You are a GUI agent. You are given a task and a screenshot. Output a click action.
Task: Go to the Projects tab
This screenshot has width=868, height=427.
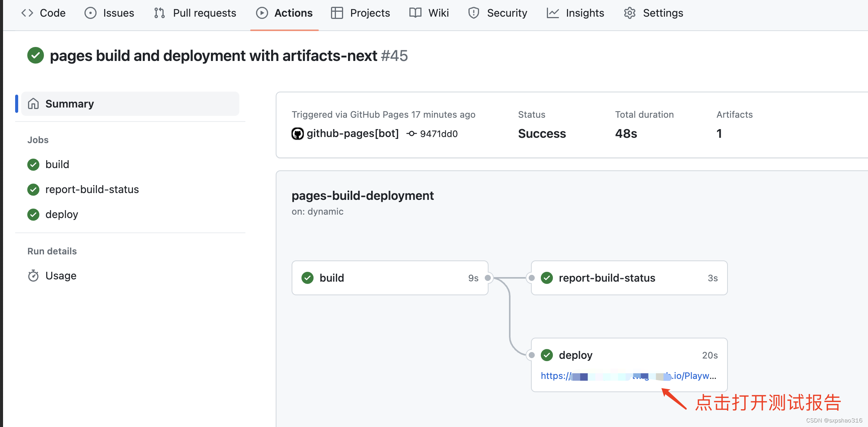pyautogui.click(x=361, y=13)
